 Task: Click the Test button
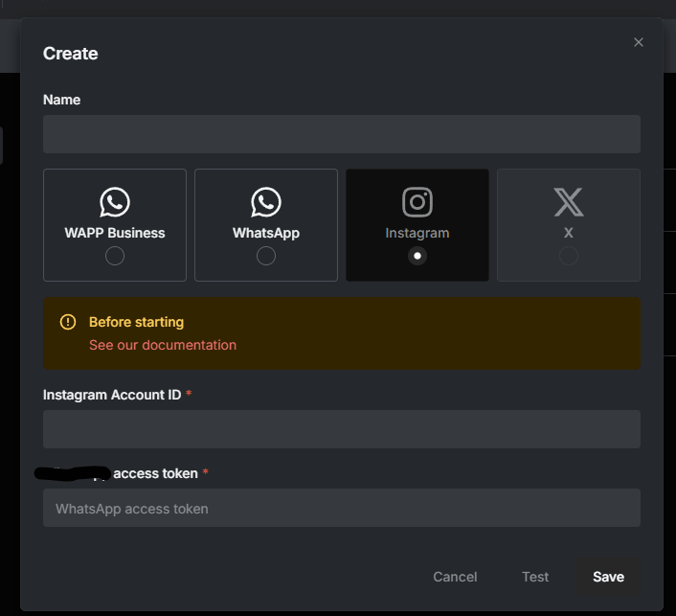click(x=535, y=577)
